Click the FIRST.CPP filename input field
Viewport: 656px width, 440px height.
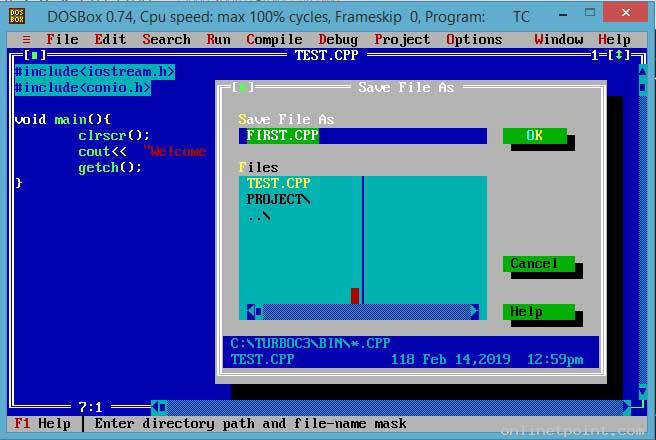(x=363, y=136)
